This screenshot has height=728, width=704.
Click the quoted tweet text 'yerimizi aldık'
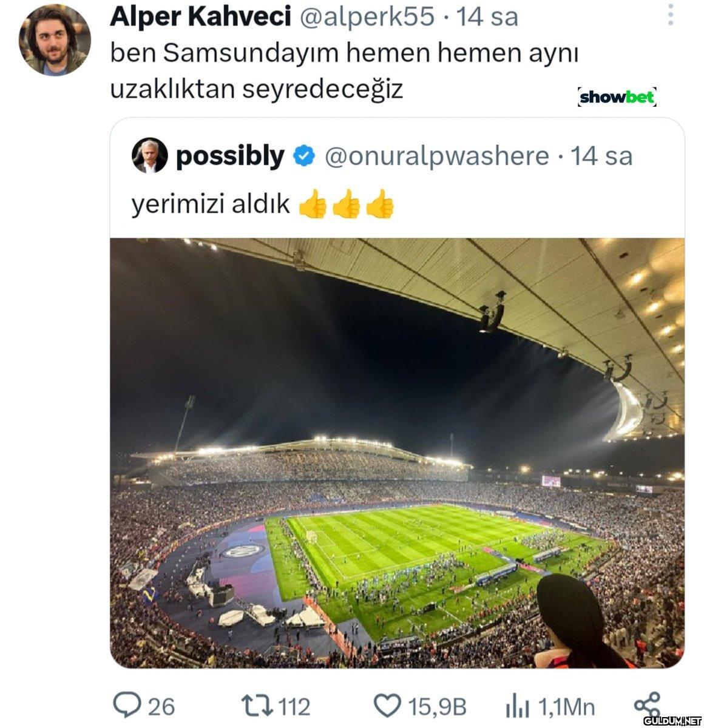[211, 204]
